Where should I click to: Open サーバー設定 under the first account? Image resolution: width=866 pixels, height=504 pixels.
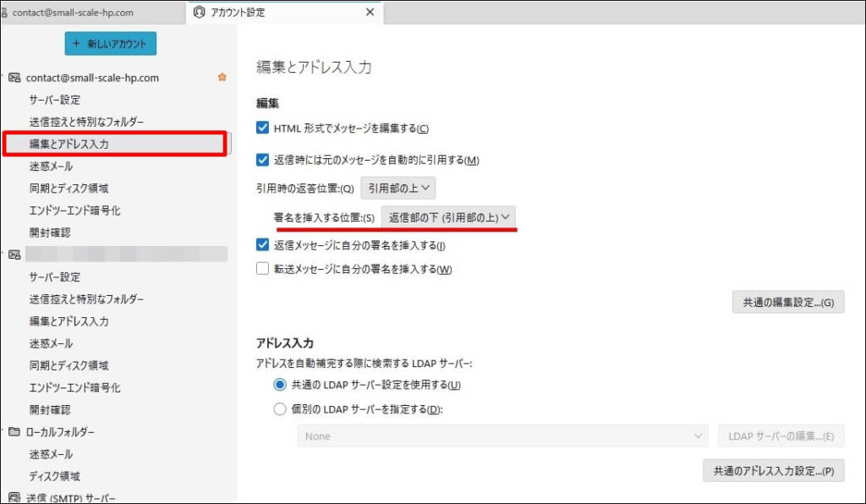click(x=55, y=100)
